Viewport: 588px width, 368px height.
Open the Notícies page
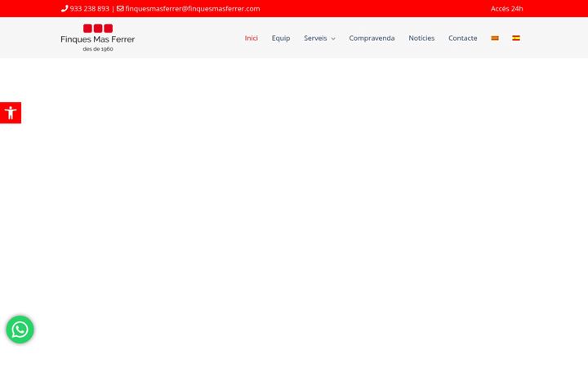click(421, 38)
